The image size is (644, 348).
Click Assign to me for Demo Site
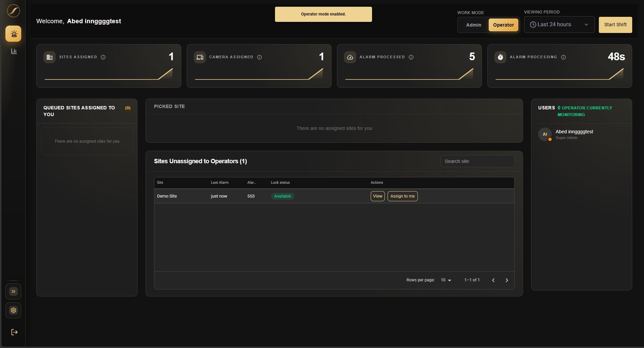tap(402, 196)
